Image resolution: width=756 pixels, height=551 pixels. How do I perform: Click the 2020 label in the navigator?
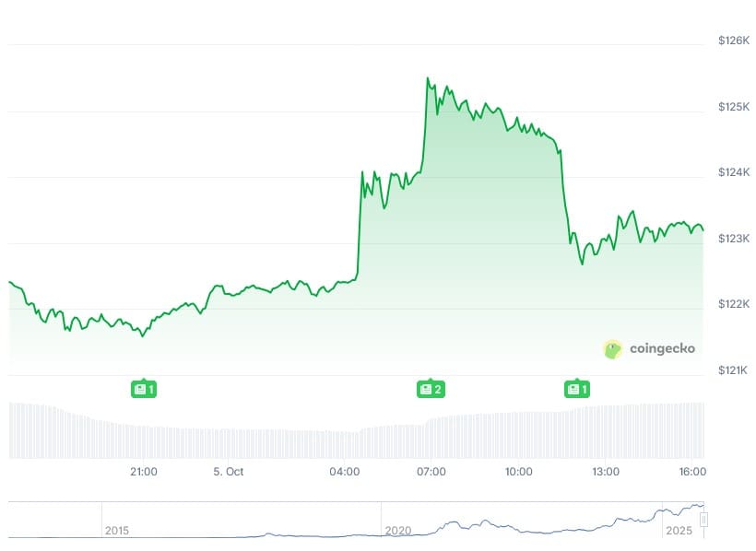point(398,531)
